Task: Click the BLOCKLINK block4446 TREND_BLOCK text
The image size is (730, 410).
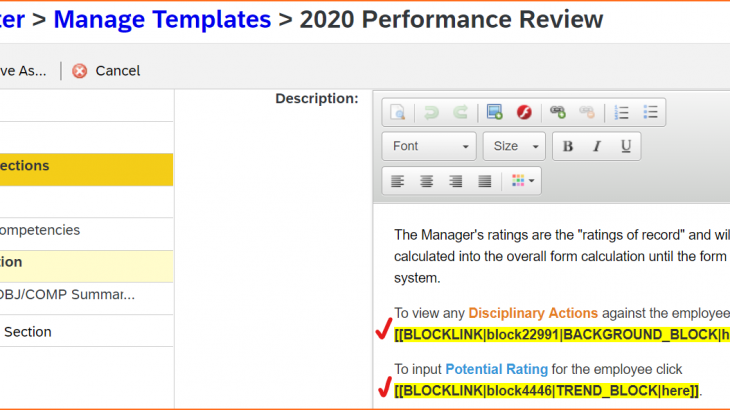Action: [546, 390]
